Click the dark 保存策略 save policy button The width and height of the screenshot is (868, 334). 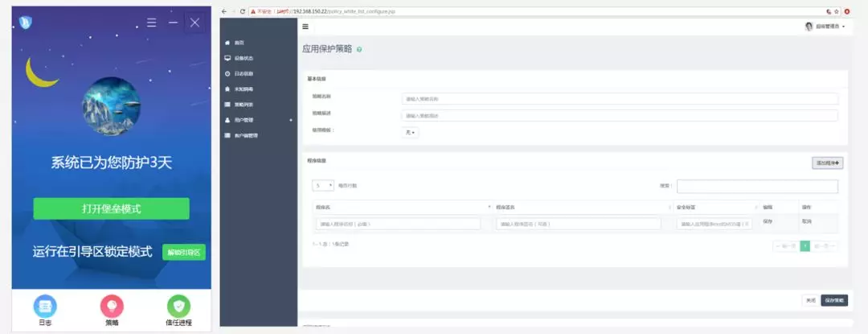pyautogui.click(x=834, y=300)
